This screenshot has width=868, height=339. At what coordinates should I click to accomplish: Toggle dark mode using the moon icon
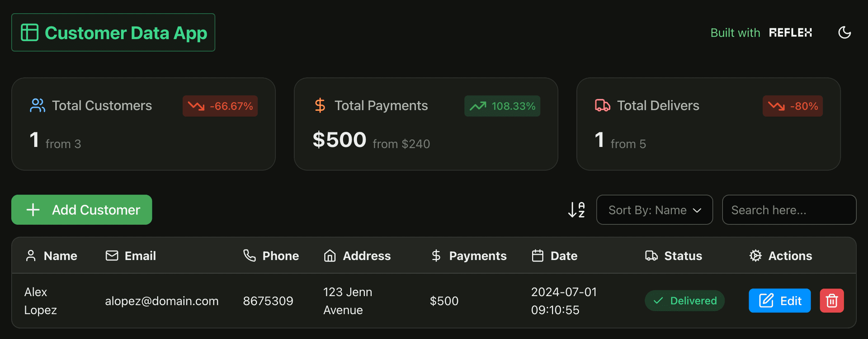pyautogui.click(x=845, y=32)
